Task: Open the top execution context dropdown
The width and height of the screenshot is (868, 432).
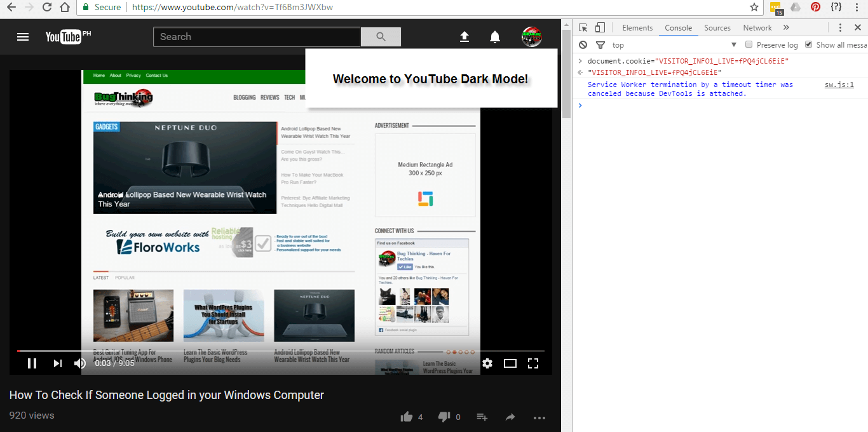Action: tap(674, 45)
